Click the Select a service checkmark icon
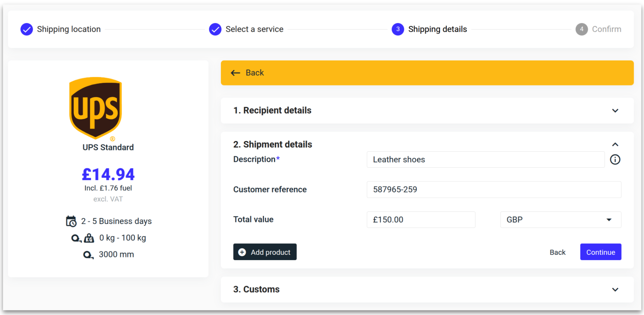 pyautogui.click(x=215, y=29)
